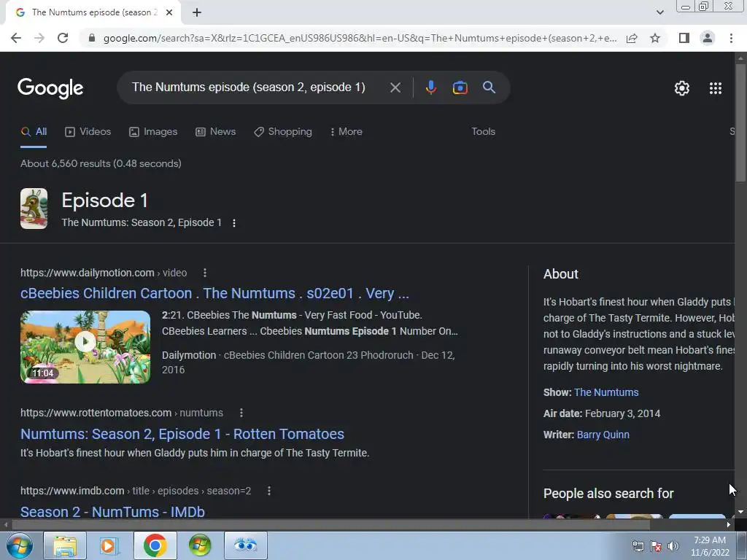Switch to the Shopping tab
This screenshot has height=560, width=747.
tap(283, 132)
